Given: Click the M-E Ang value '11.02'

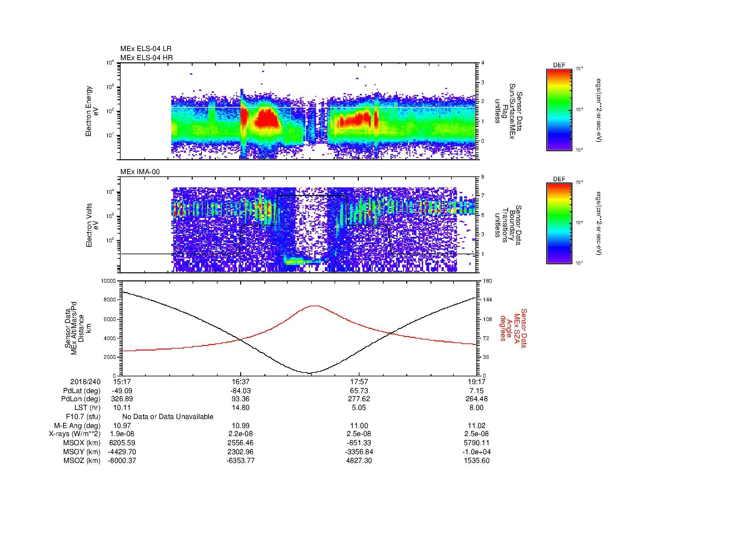Looking at the screenshot, I should coord(476,425).
